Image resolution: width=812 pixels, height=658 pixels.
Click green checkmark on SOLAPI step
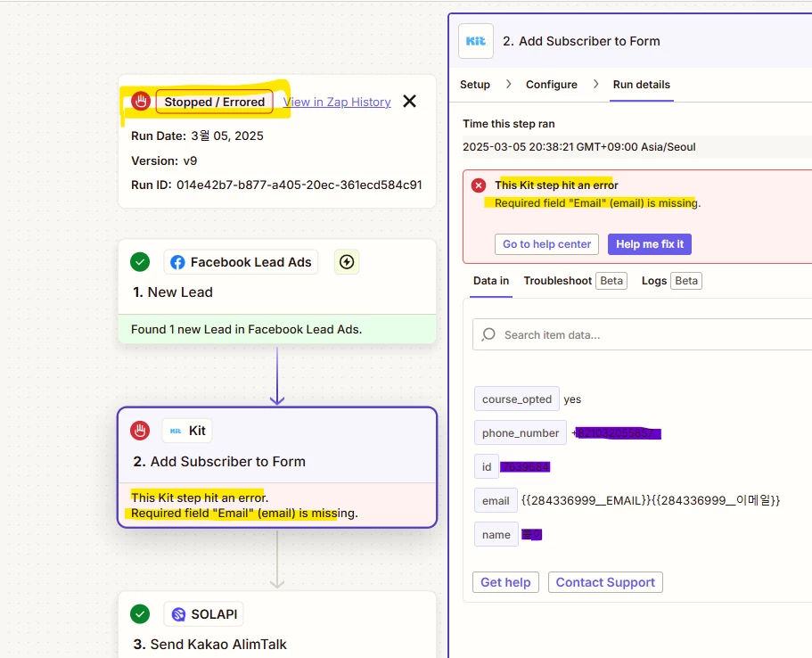click(x=140, y=614)
